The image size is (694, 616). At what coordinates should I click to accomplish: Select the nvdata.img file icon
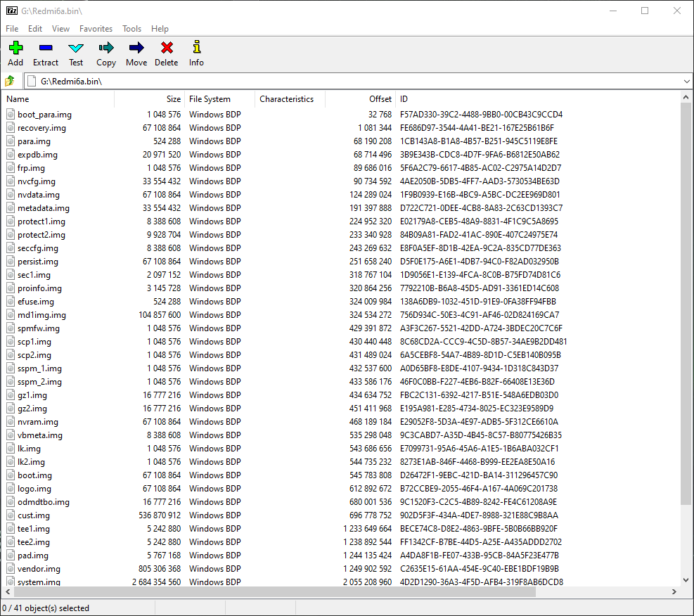click(x=11, y=194)
